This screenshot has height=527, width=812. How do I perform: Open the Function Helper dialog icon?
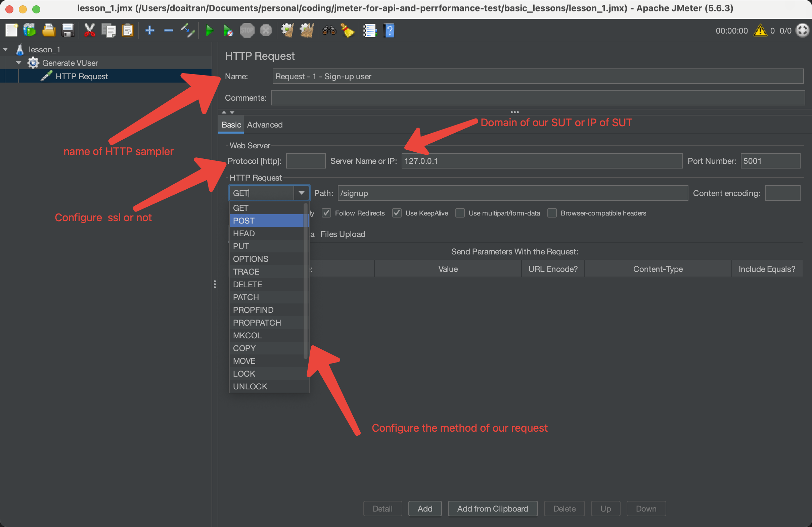tap(369, 31)
